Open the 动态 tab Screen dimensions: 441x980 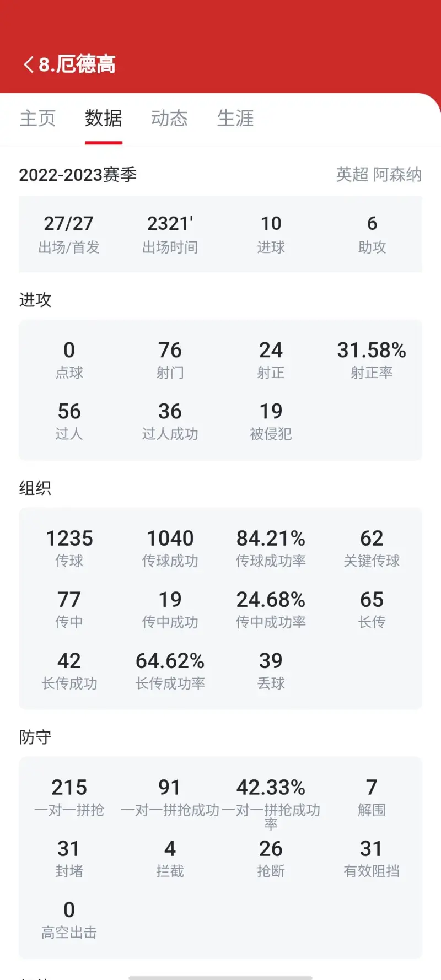click(170, 118)
